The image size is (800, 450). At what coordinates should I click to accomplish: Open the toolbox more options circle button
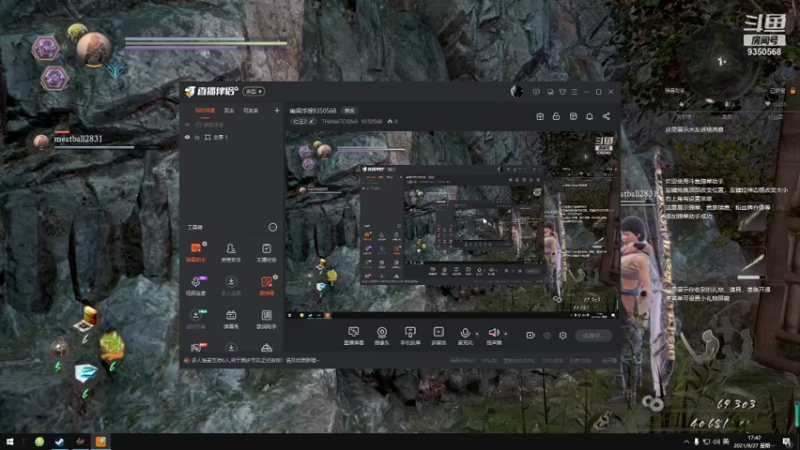pyautogui.click(x=273, y=227)
